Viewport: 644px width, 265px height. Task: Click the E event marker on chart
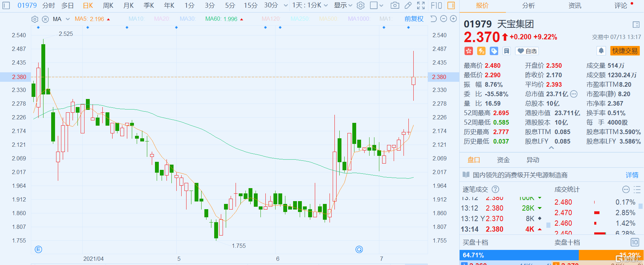click(39, 249)
